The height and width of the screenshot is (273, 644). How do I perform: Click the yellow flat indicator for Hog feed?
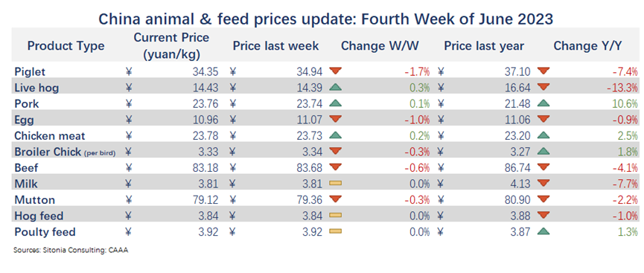(x=335, y=216)
